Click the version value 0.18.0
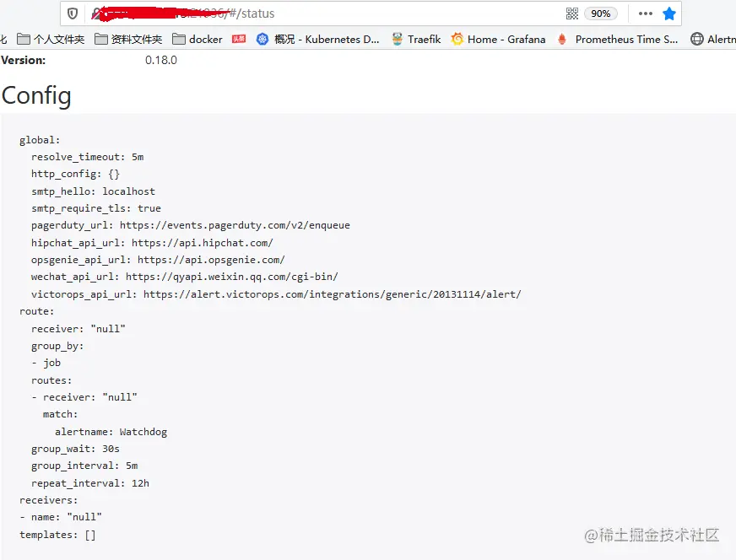 click(161, 60)
